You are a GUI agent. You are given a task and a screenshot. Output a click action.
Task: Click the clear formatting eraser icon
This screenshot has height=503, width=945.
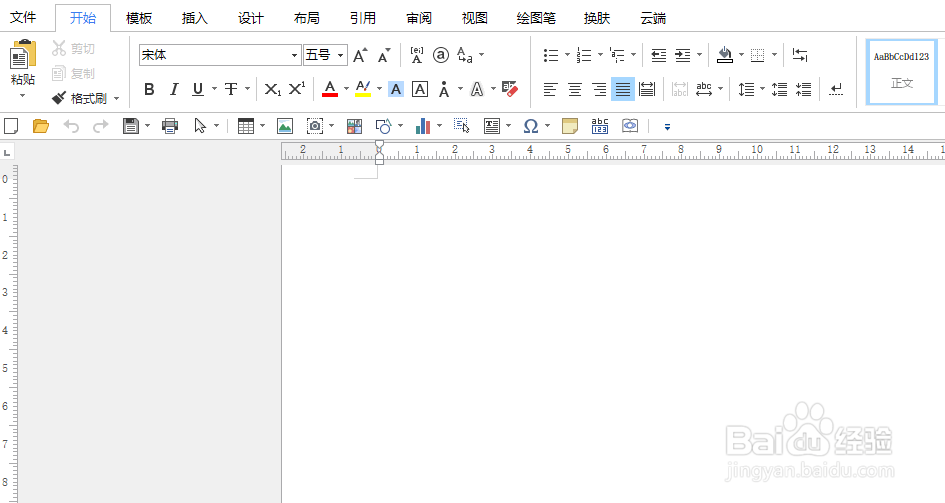click(x=510, y=89)
